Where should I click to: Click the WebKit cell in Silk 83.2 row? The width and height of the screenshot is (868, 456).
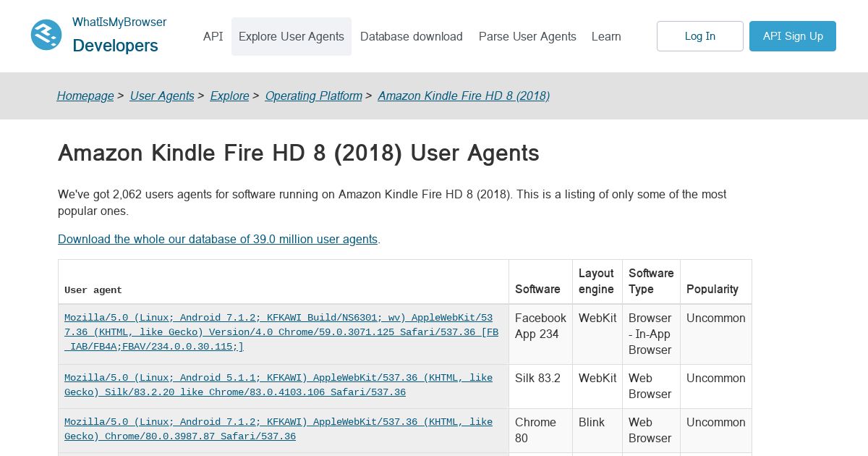pyautogui.click(x=597, y=387)
